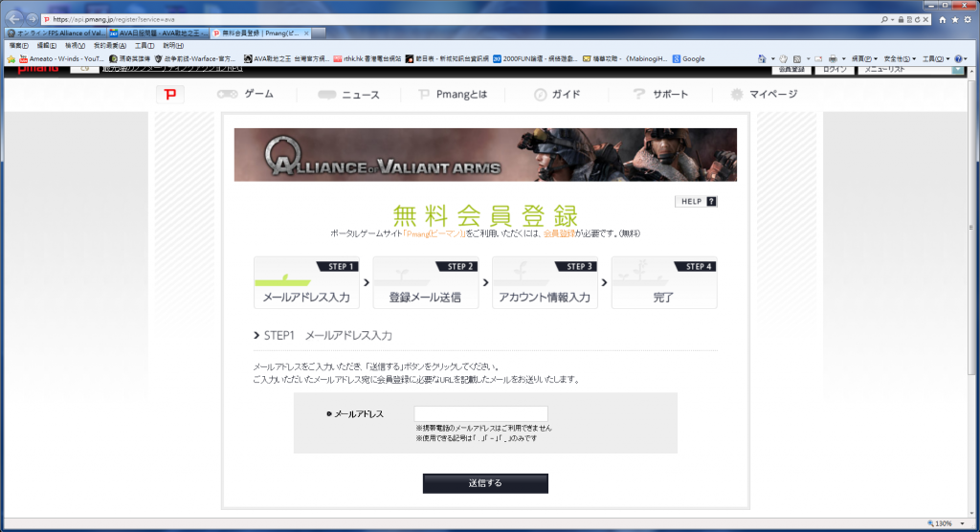
Task: Expand the Print dropdown arrow
Action: (843, 58)
